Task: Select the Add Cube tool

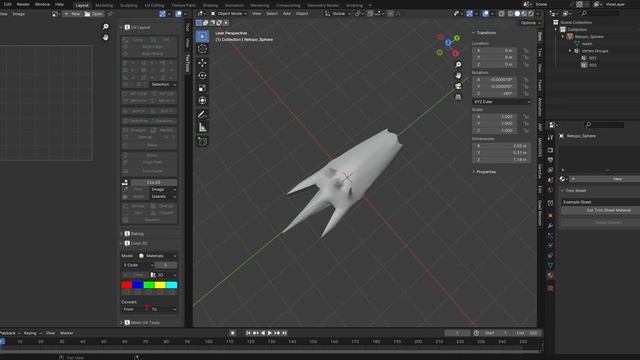Action: [x=202, y=141]
